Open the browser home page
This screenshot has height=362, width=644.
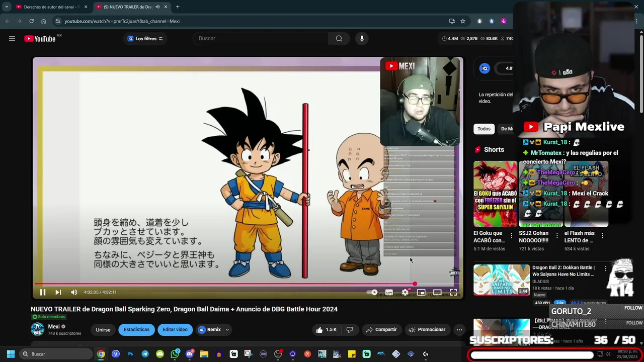click(x=43, y=21)
